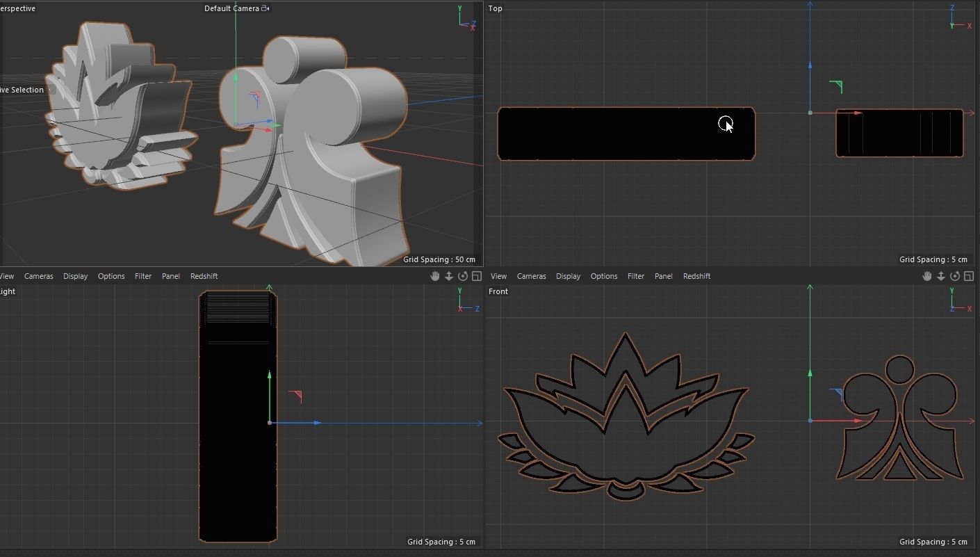Toggle maximize icon of the Front view
This screenshot has height=557, width=980.
pyautogui.click(x=969, y=276)
